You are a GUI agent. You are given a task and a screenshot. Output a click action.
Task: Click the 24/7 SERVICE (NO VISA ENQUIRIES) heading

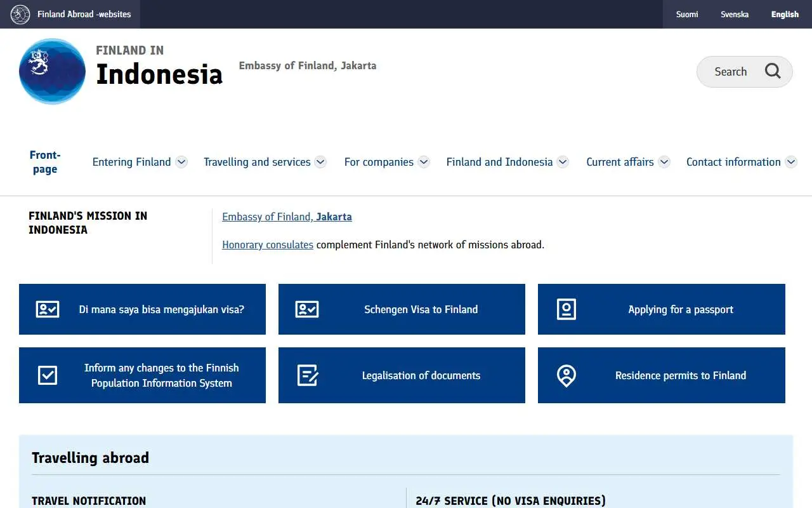[511, 501]
